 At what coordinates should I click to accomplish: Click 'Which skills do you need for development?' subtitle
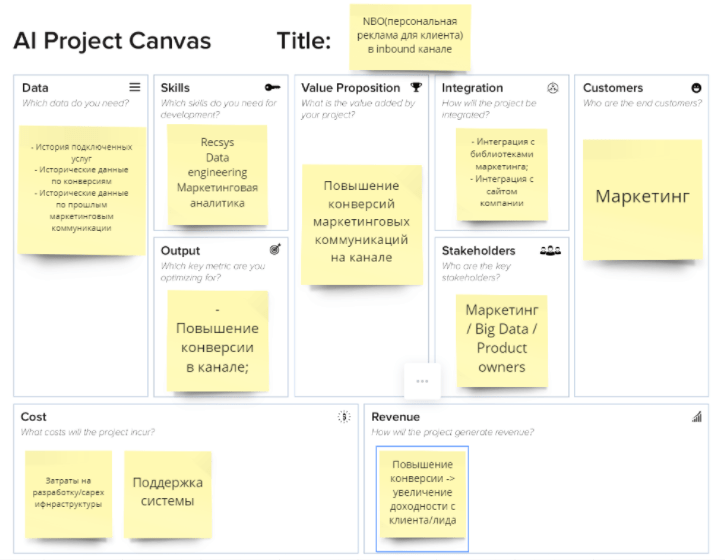pos(218,109)
